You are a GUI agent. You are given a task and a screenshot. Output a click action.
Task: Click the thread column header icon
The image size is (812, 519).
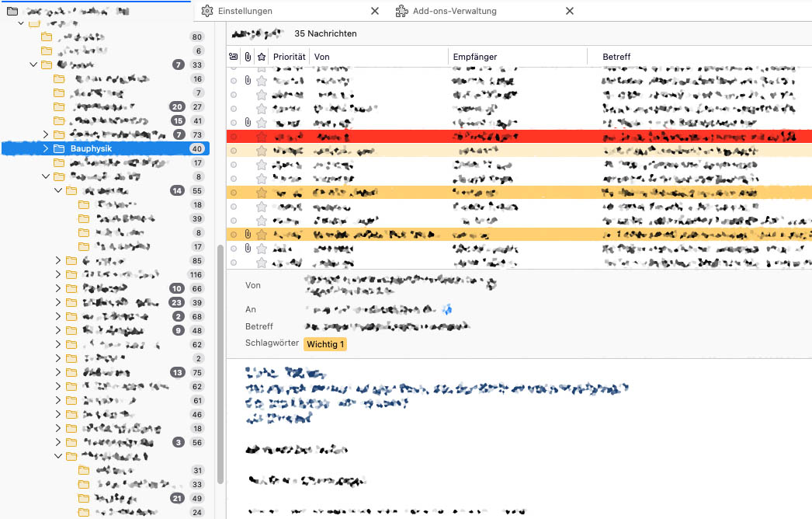(x=234, y=57)
